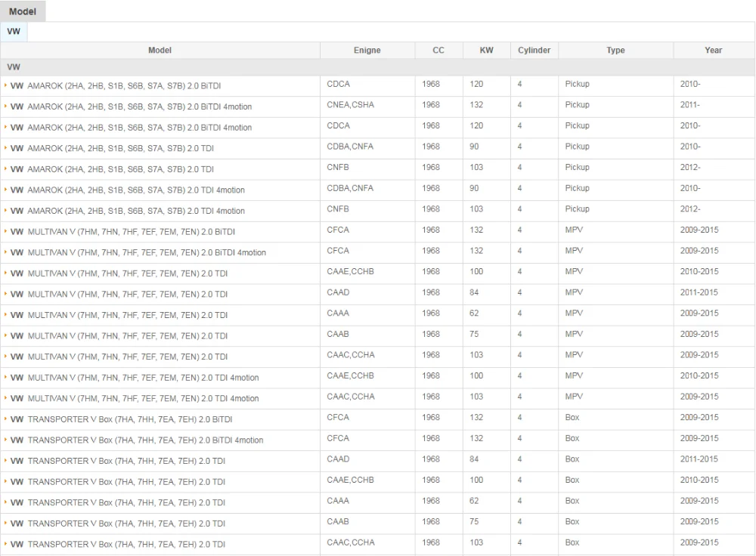Expand arrow of MULTIVAN V 2.0 TDI CAAD row
Image resolution: width=756 pixels, height=556 pixels.
[5, 294]
